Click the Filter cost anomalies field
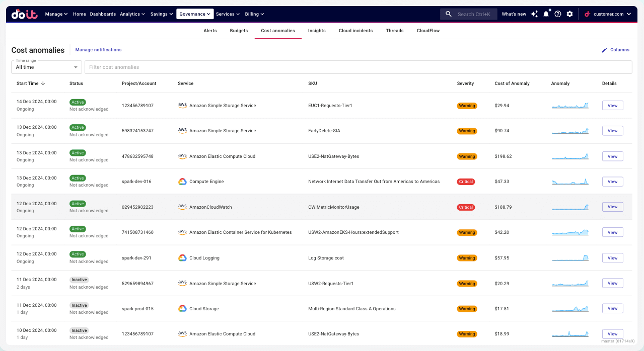This screenshot has width=644, height=351. point(357,67)
